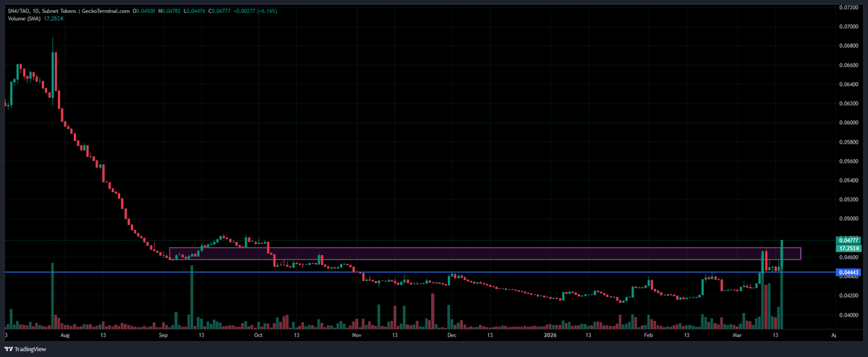Click the close value C0.04777 in legend
The image size is (868, 357).
[x=220, y=11]
